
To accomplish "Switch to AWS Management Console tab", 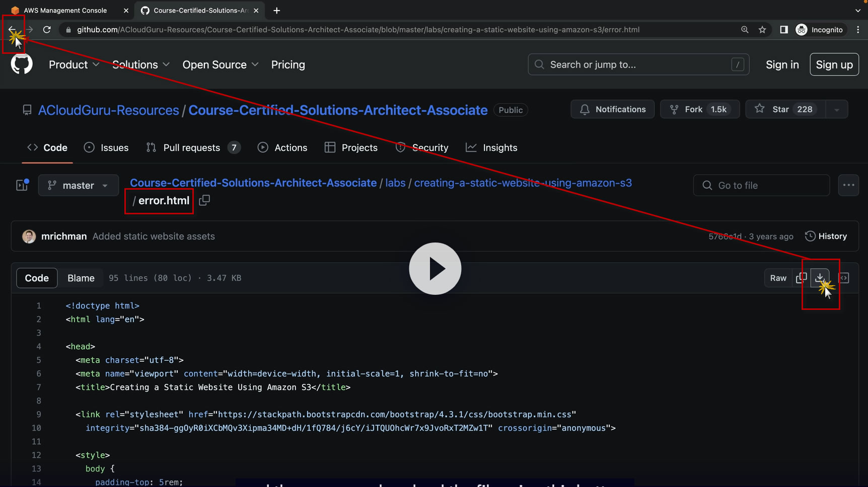I will 65,11.
